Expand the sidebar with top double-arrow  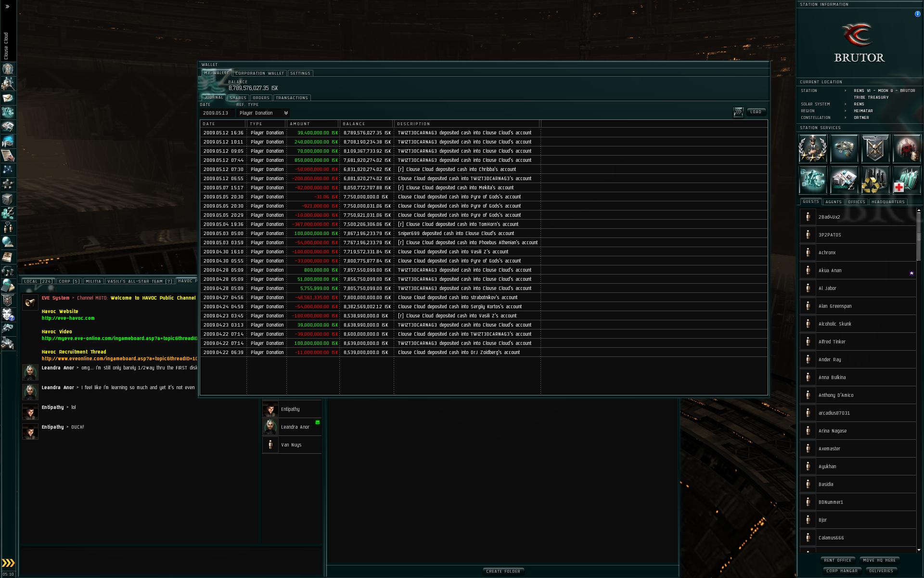click(7, 7)
